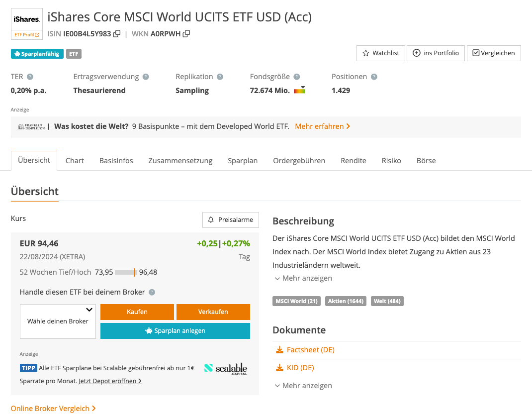
Task: Click the download icon beside Factsheet (DE)
Action: click(x=279, y=349)
